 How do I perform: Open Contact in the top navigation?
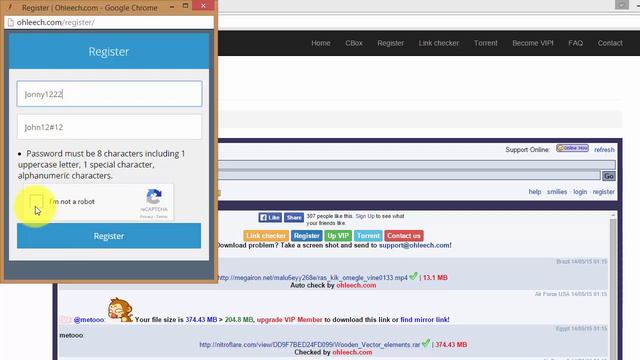(x=610, y=43)
